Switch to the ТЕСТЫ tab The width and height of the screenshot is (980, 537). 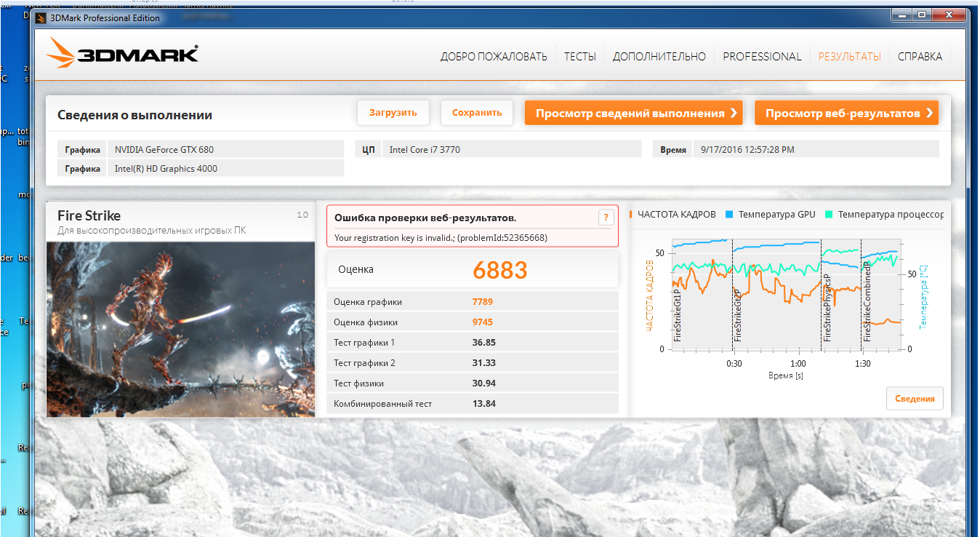tap(579, 57)
